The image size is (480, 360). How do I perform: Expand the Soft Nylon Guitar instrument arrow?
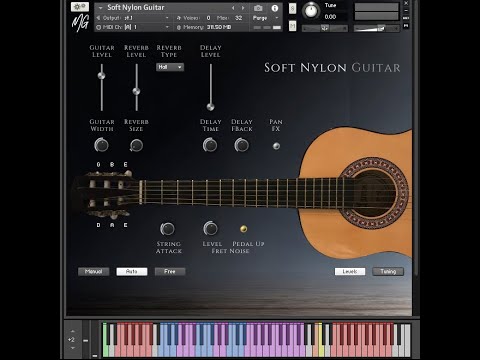click(x=100, y=8)
